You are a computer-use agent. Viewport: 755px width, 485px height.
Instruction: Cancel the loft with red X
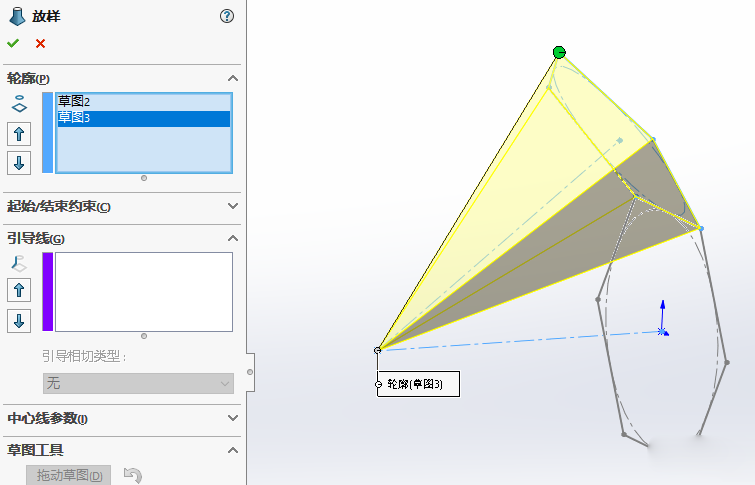coord(40,43)
